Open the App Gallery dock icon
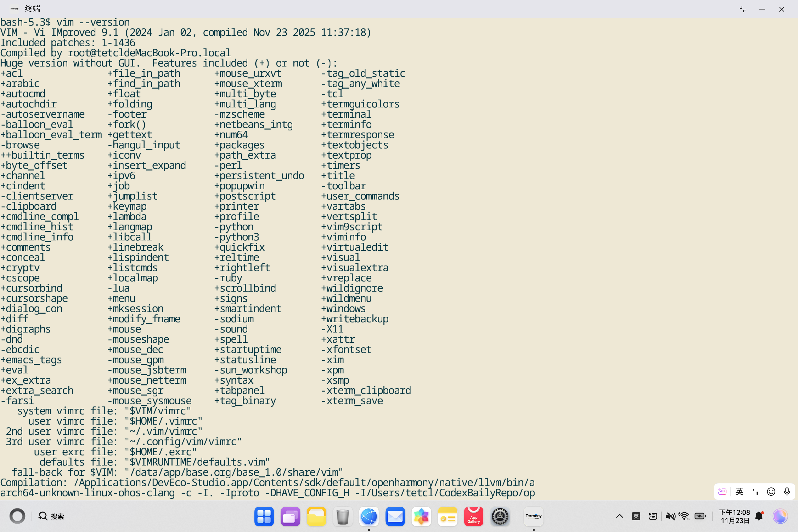 pyautogui.click(x=473, y=516)
